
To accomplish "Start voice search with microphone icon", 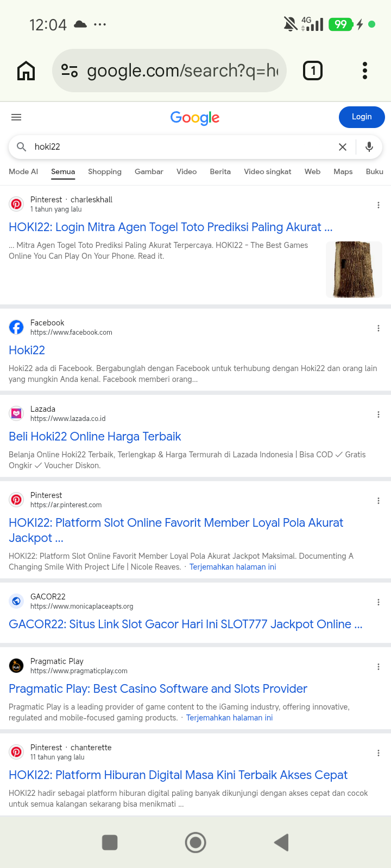I will tap(369, 147).
